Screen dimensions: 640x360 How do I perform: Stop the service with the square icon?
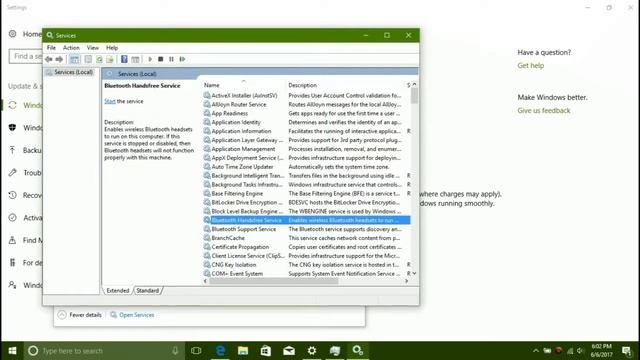pyautogui.click(x=160, y=59)
